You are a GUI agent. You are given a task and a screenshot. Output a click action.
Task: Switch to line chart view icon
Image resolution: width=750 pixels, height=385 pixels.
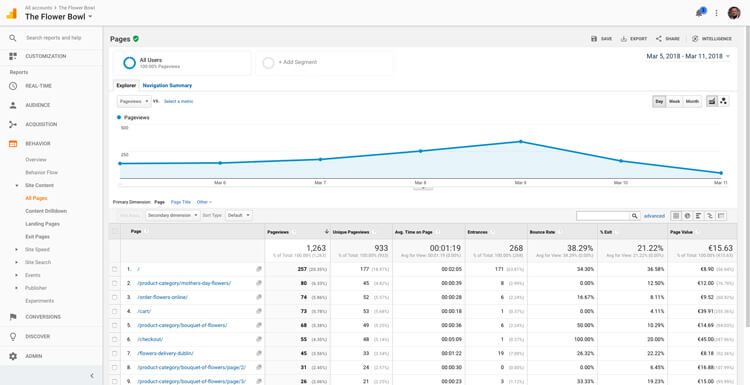(x=712, y=101)
